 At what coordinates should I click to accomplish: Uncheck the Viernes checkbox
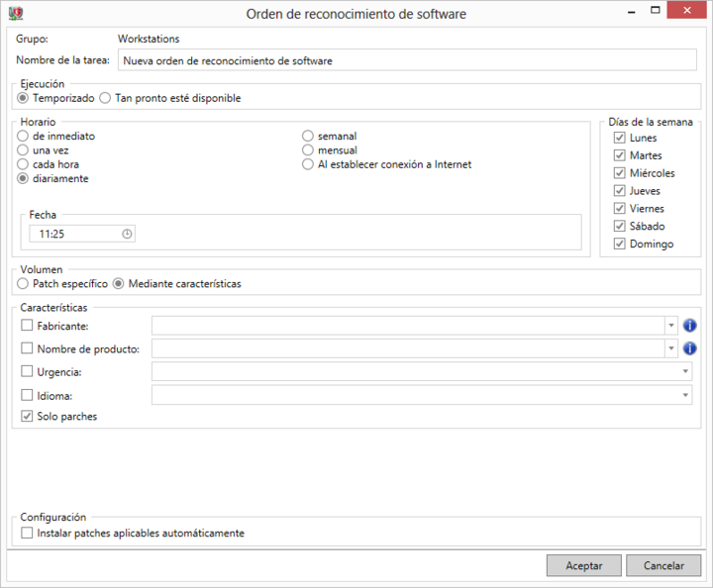point(619,208)
